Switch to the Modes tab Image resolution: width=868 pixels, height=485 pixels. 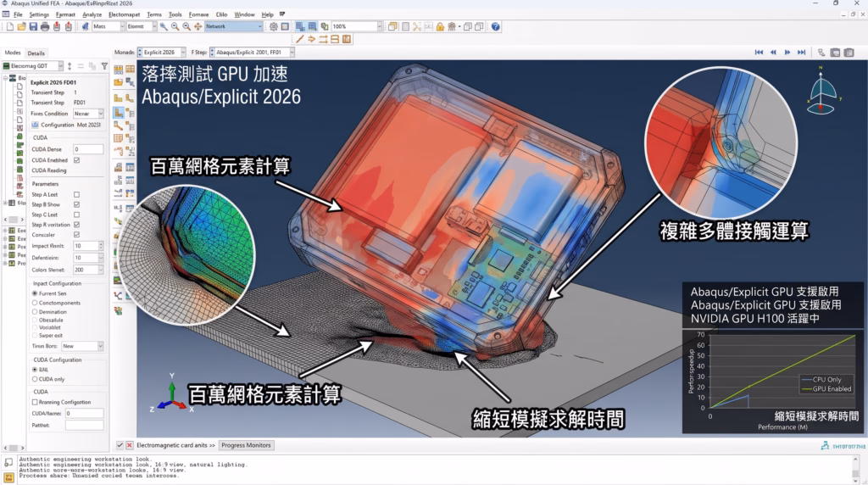pos(13,53)
